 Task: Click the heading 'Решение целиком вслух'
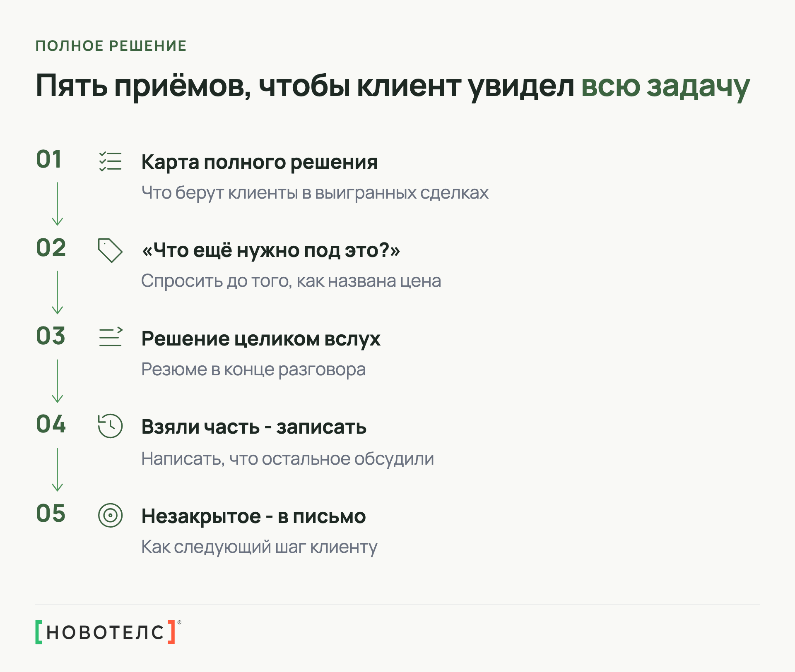(261, 339)
